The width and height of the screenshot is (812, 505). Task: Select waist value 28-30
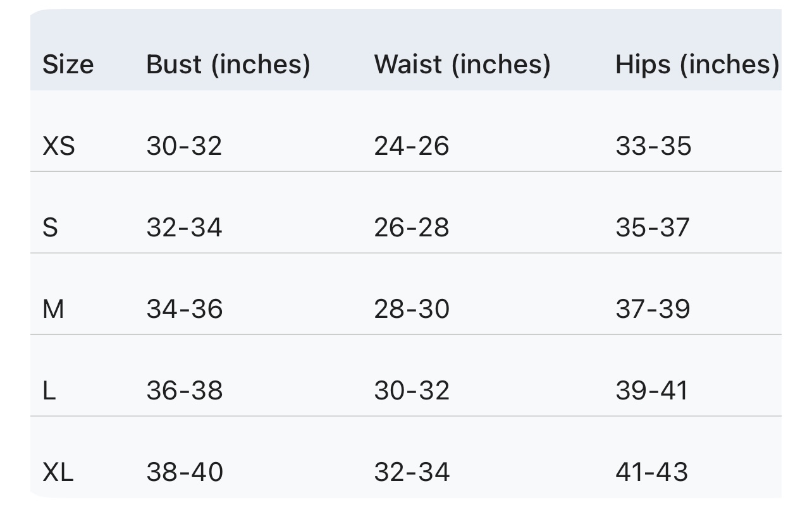coord(412,309)
